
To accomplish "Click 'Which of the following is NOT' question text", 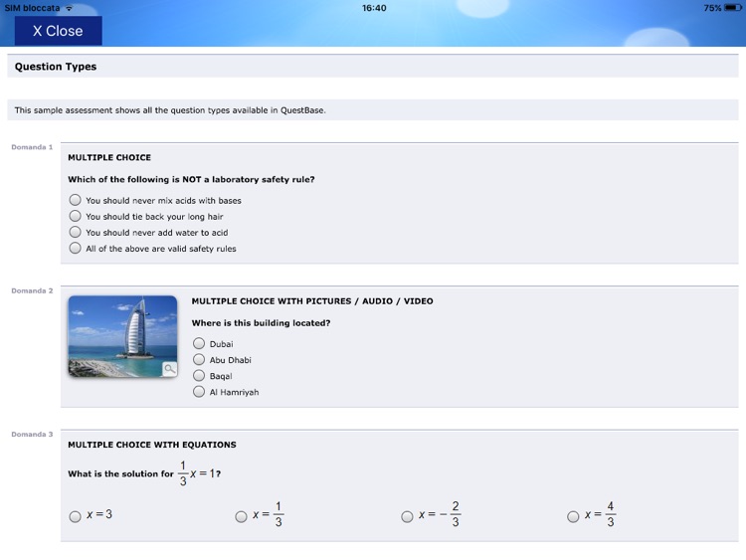I will tap(191, 179).
